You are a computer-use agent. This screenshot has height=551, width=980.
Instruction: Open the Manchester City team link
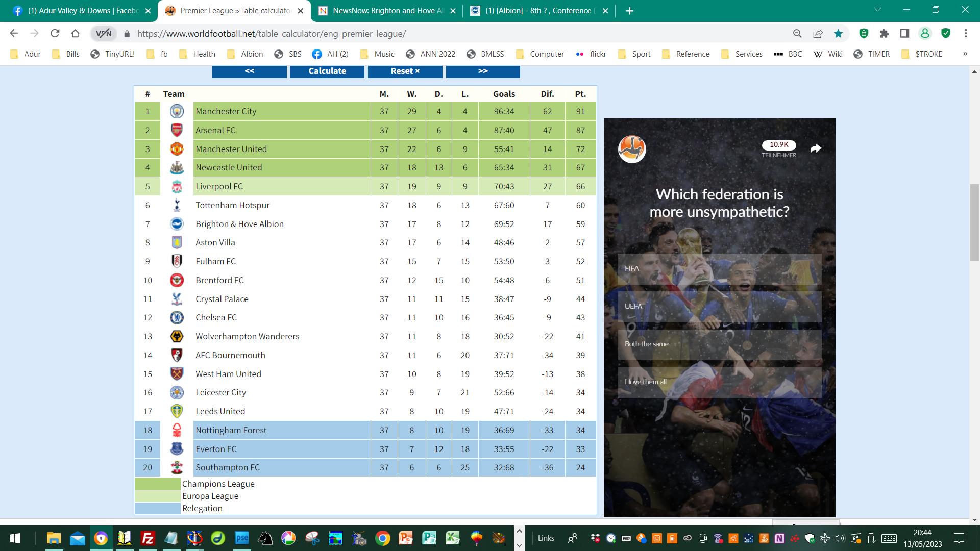226,111
